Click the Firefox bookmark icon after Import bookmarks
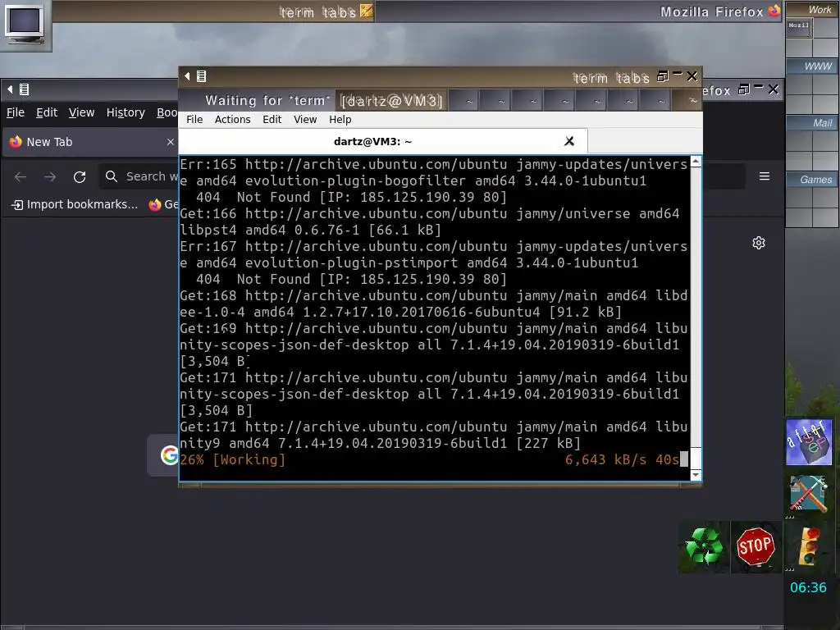Image resolution: width=840 pixels, height=630 pixels. pyautogui.click(x=155, y=204)
